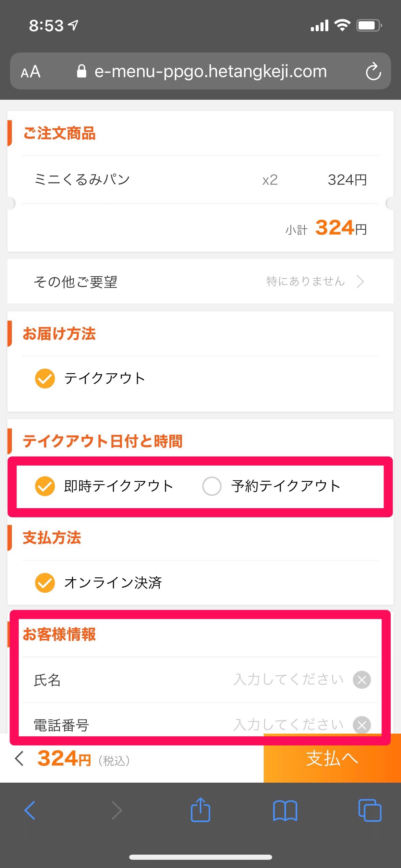Screen dimensions: 401x868
Task: Open the 特にありません requests selection
Action: click(305, 282)
